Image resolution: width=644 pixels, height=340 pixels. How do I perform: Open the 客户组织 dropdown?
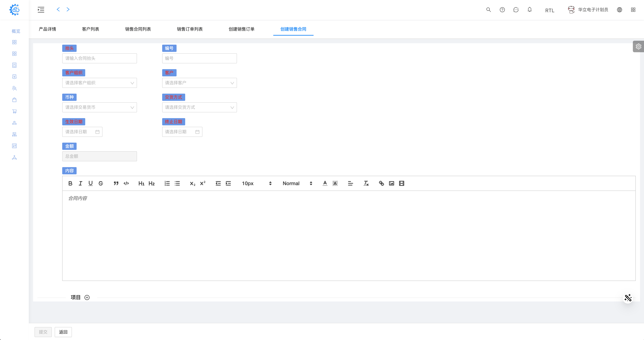pyautogui.click(x=99, y=83)
